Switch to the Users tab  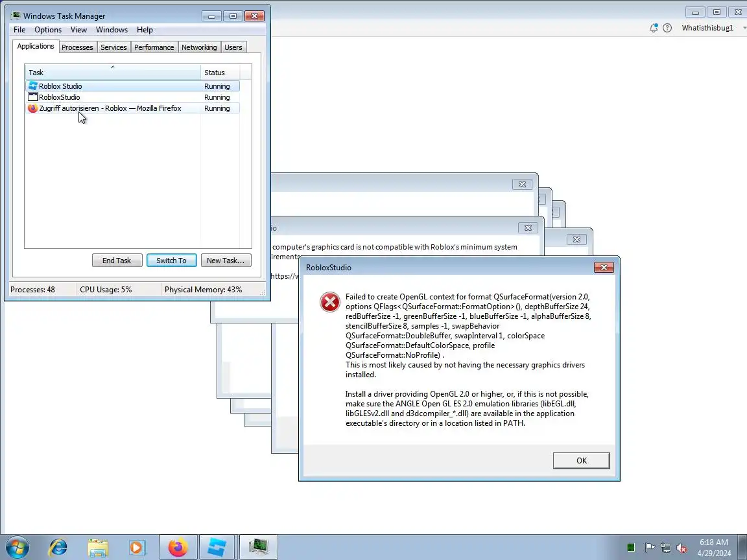(233, 47)
